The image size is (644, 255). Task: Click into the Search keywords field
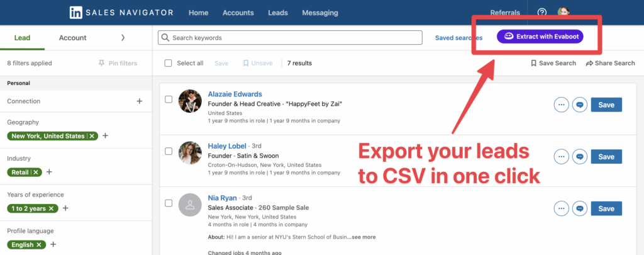point(290,37)
